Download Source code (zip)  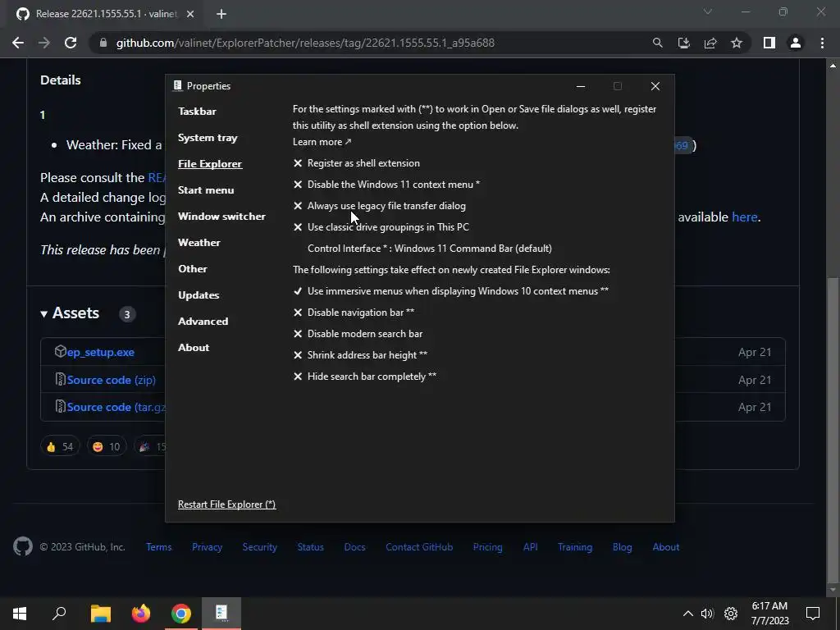pyautogui.click(x=112, y=380)
